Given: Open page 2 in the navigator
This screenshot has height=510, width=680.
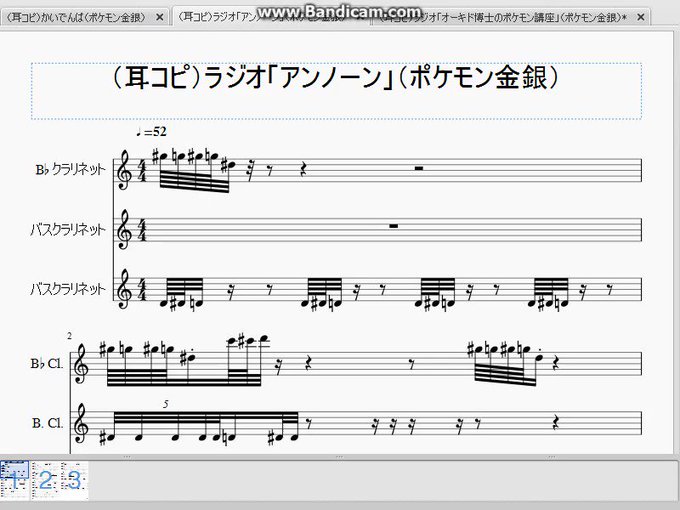Looking at the screenshot, I should [45, 481].
